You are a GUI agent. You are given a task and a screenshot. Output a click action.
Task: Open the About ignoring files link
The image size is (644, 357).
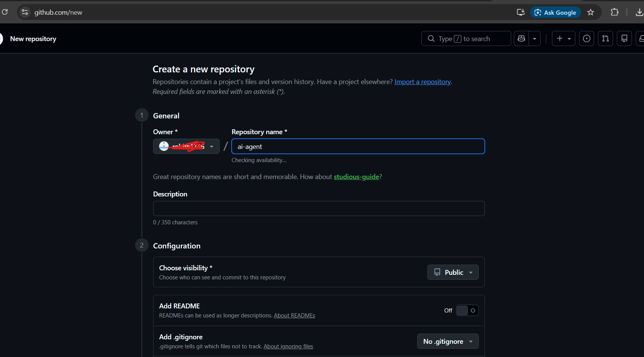[x=288, y=346]
